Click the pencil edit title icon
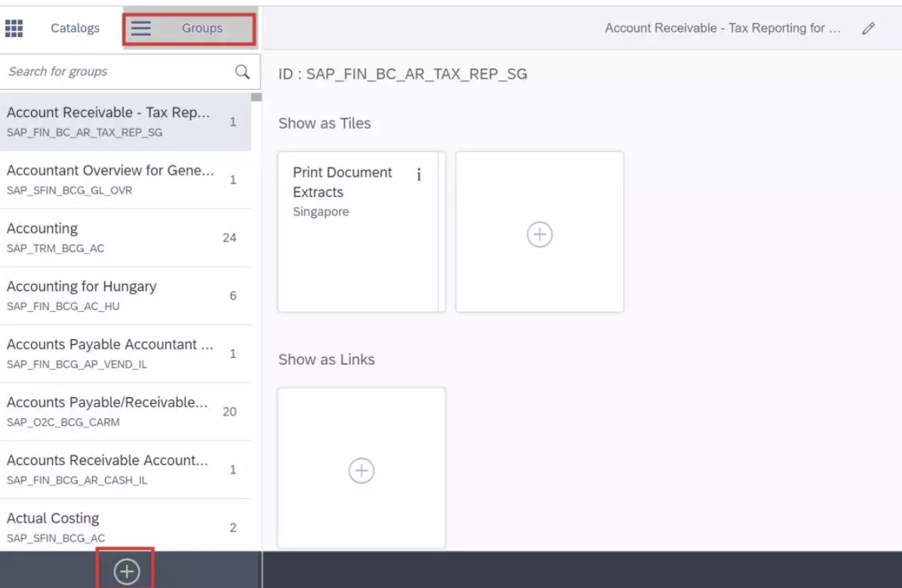The height and width of the screenshot is (588, 902). [868, 29]
